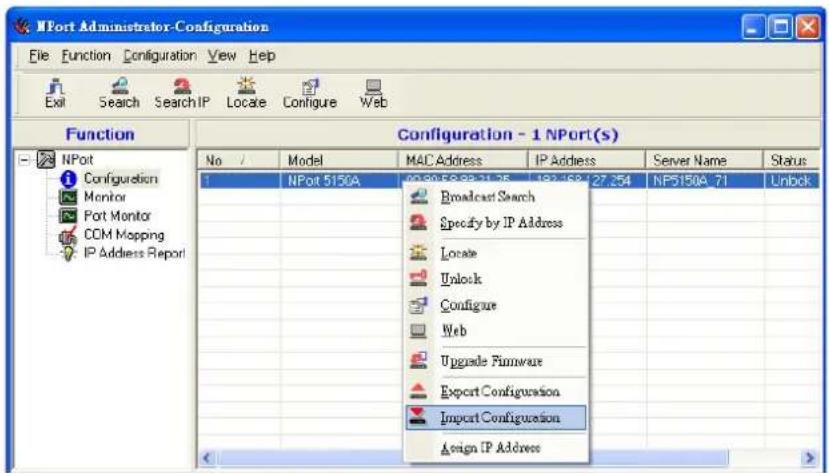Sort by the IP Address column header
Image resolution: width=829 pixels, height=473 pixels.
[x=586, y=160]
